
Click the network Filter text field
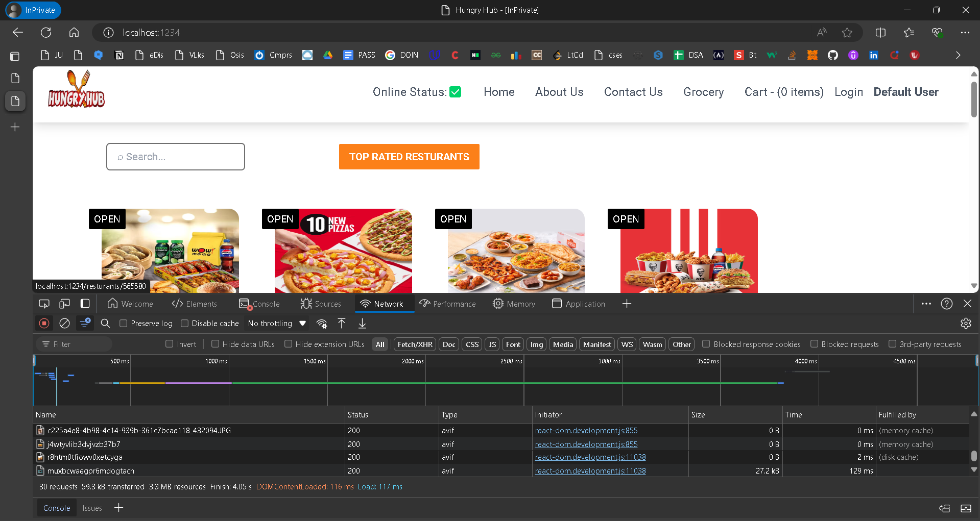[x=74, y=344]
